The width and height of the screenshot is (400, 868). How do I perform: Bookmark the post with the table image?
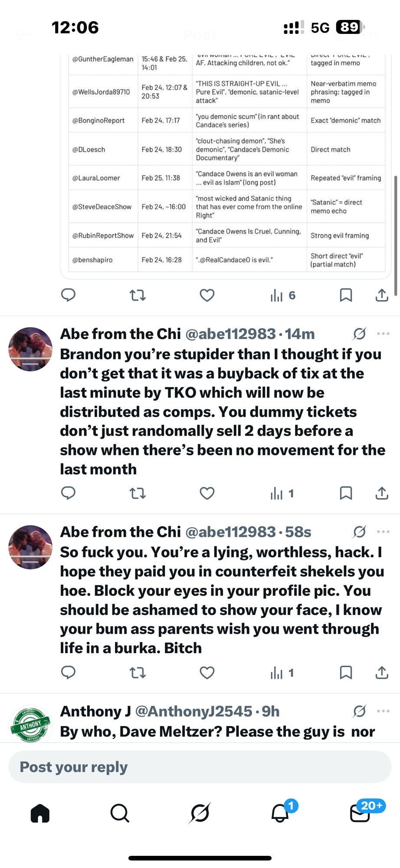tap(346, 296)
